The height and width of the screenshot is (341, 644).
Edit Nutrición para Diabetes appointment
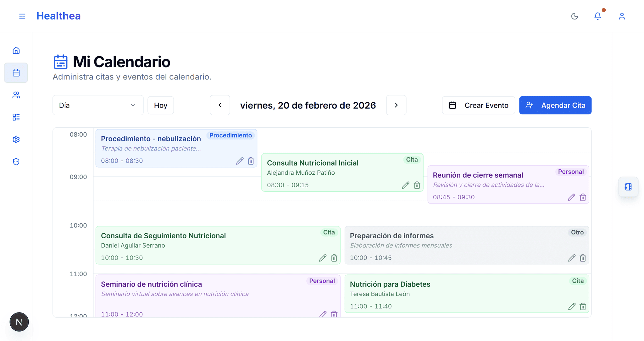tap(572, 306)
